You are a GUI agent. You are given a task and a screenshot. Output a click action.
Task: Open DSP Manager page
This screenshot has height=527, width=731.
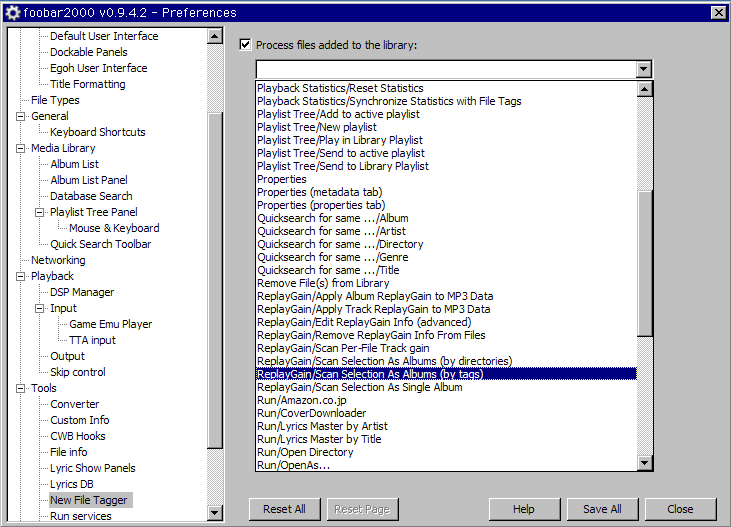(x=82, y=292)
